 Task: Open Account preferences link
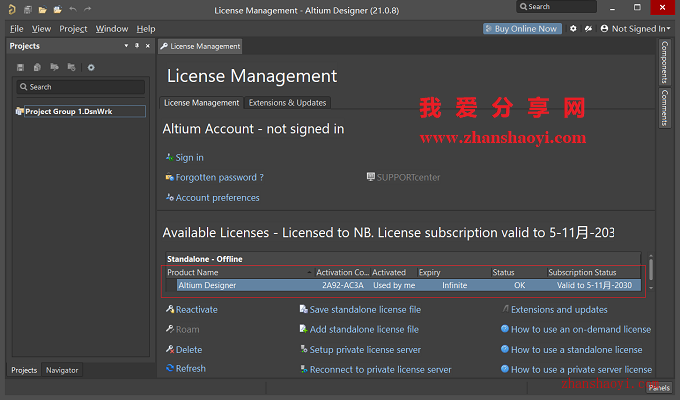click(x=217, y=198)
